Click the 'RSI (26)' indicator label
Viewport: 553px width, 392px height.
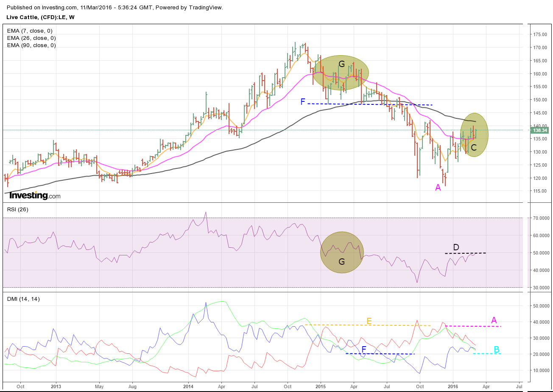(17, 209)
